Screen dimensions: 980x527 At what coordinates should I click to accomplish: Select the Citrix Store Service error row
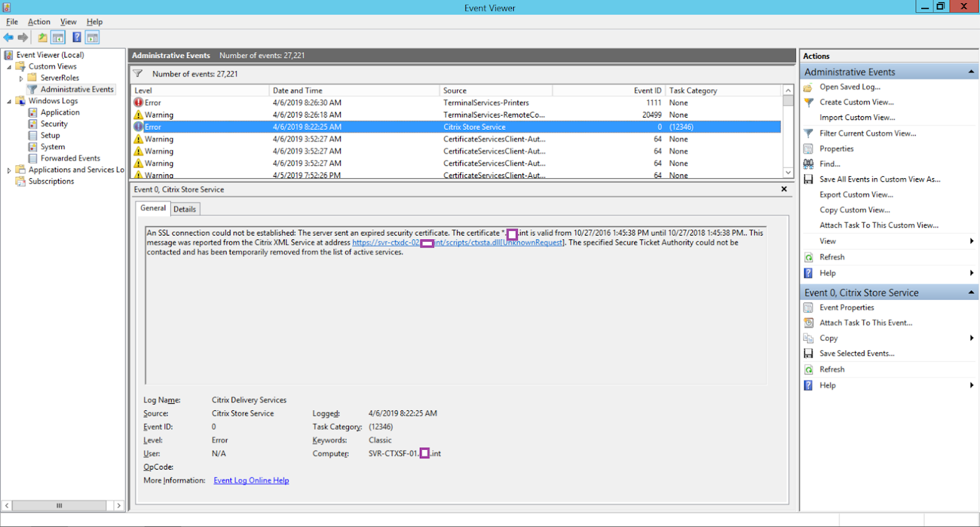click(457, 127)
